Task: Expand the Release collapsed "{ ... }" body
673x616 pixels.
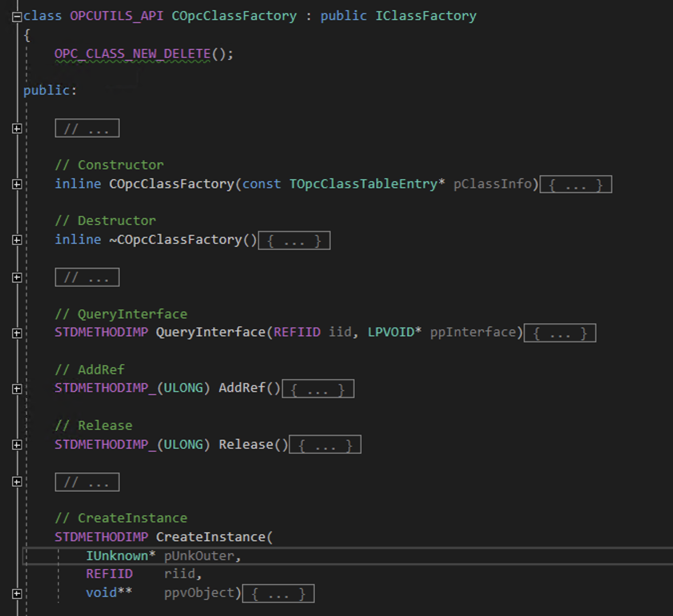Action: [x=325, y=444]
